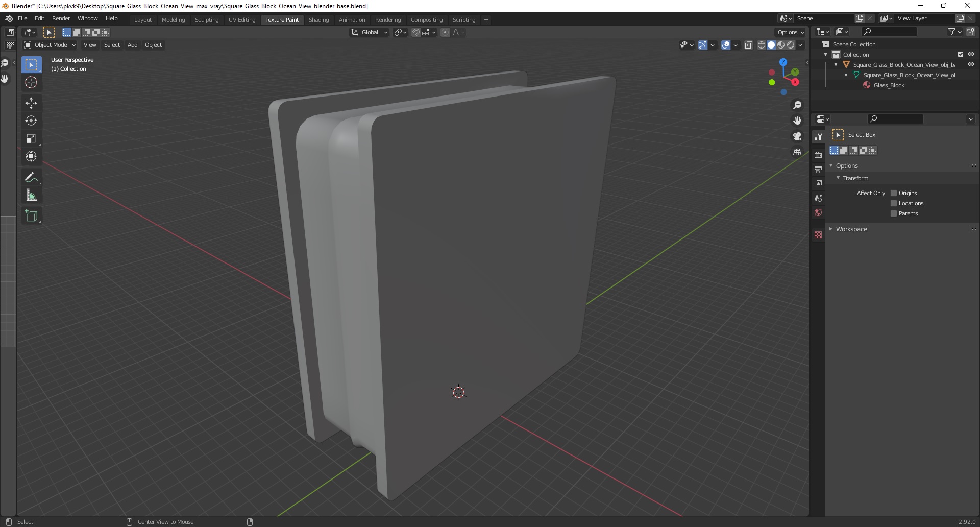Click the viewport pan hand icon
This screenshot has height=527, width=980.
coord(797,121)
